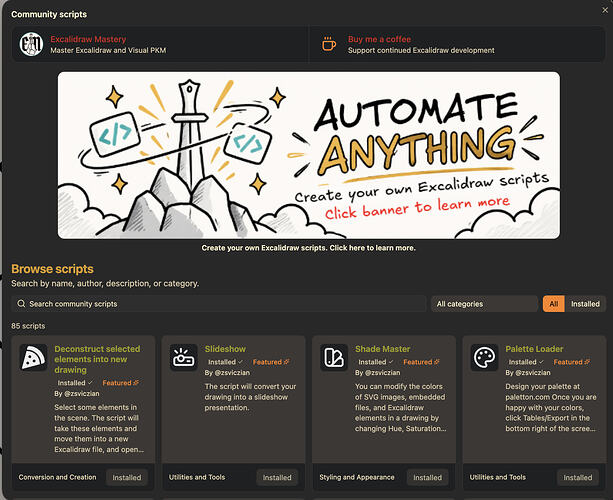The width and height of the screenshot is (613, 500).
Task: Open the Excalidraw Mastery avatar logo
Action: [x=31, y=44]
